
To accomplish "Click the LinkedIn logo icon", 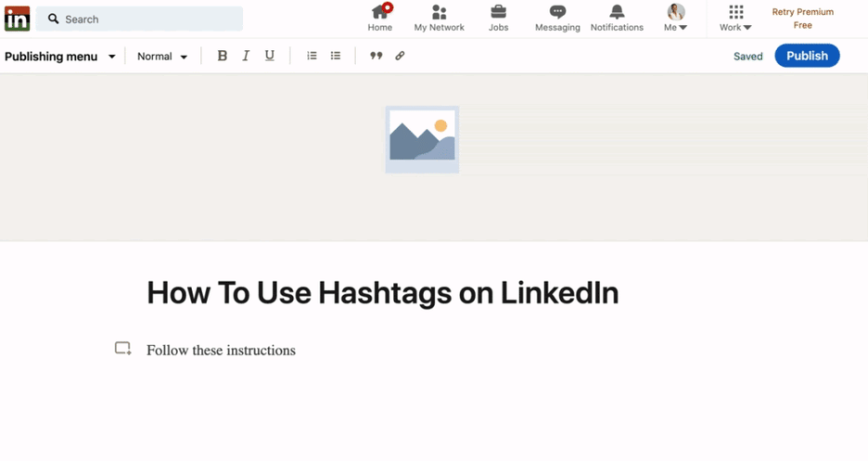I will tap(17, 19).
